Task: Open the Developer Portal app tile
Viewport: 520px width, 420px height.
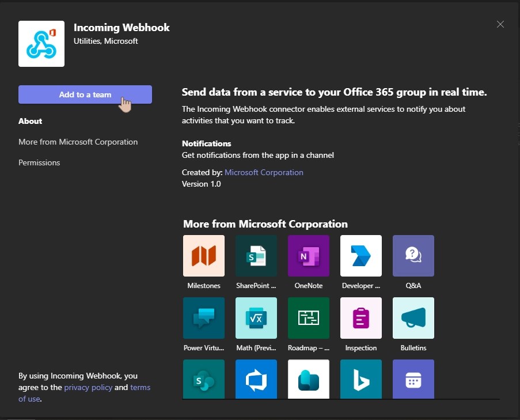Action: pyautogui.click(x=361, y=256)
